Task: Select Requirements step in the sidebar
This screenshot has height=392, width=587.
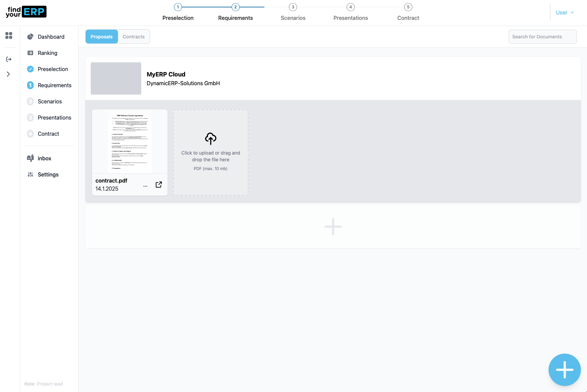Action: pos(54,85)
